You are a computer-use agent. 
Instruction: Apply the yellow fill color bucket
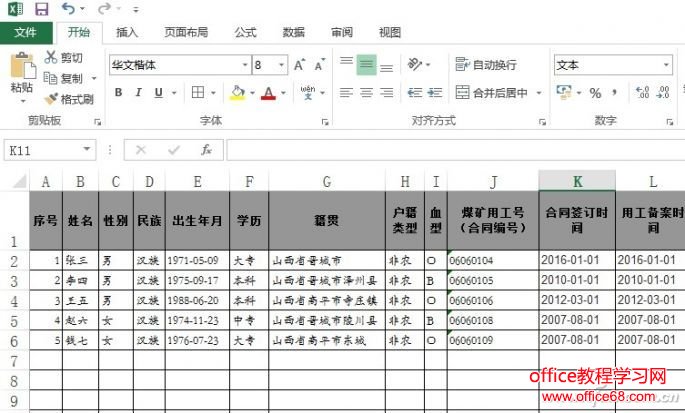pyautogui.click(x=238, y=93)
